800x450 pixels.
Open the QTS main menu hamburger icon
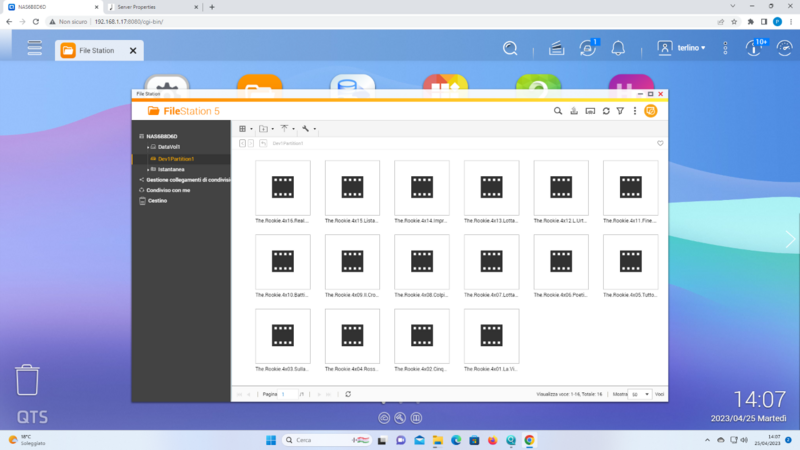click(35, 48)
